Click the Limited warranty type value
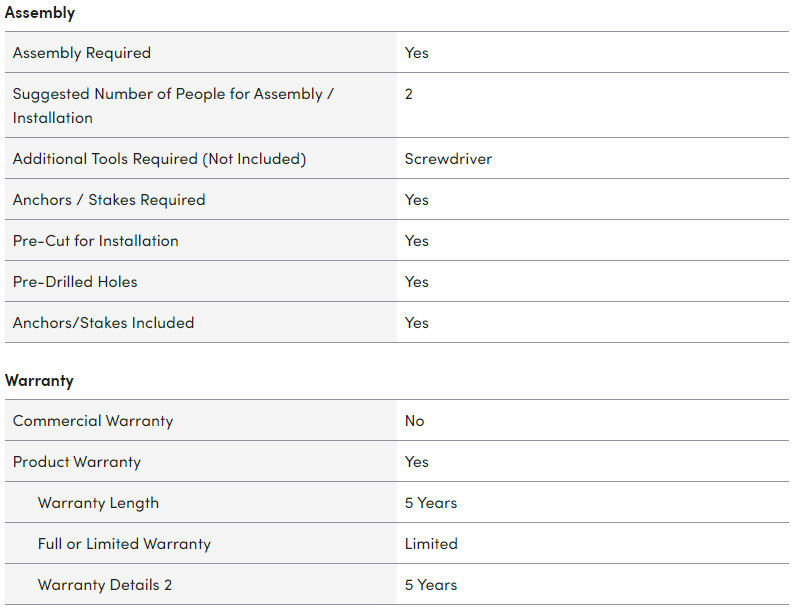Image resolution: width=797 pixels, height=609 pixels. click(x=431, y=543)
